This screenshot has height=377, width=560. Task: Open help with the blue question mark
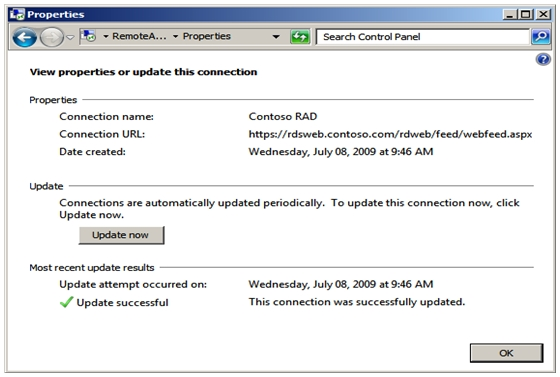(543, 59)
